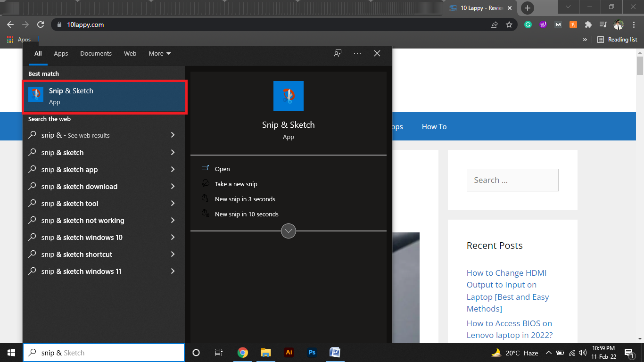Close the Windows search panel
Image resolution: width=644 pixels, height=362 pixels.
[x=377, y=53]
